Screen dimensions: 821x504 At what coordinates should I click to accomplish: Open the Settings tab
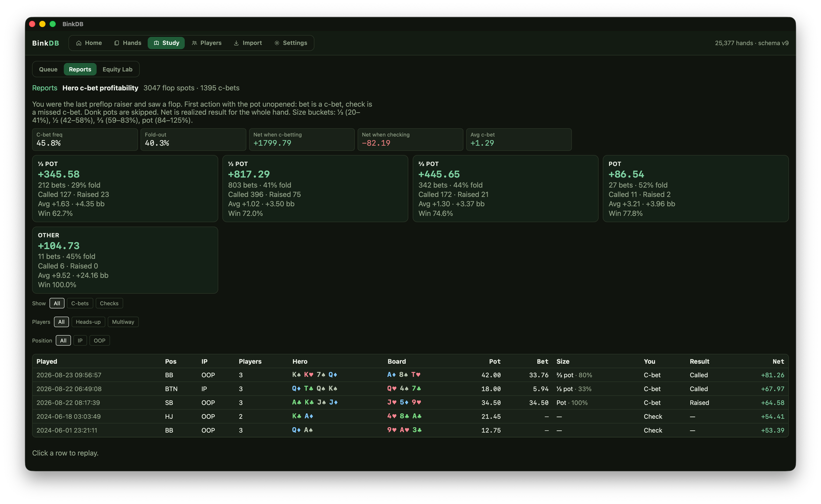click(290, 43)
